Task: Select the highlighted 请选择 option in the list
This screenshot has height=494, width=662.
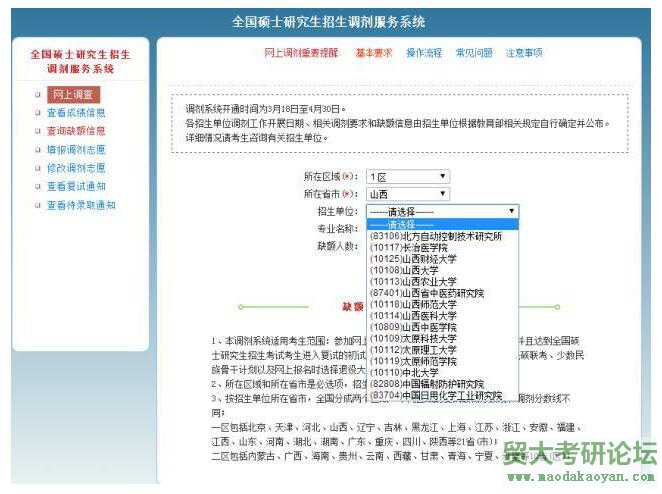Action: coord(442,224)
